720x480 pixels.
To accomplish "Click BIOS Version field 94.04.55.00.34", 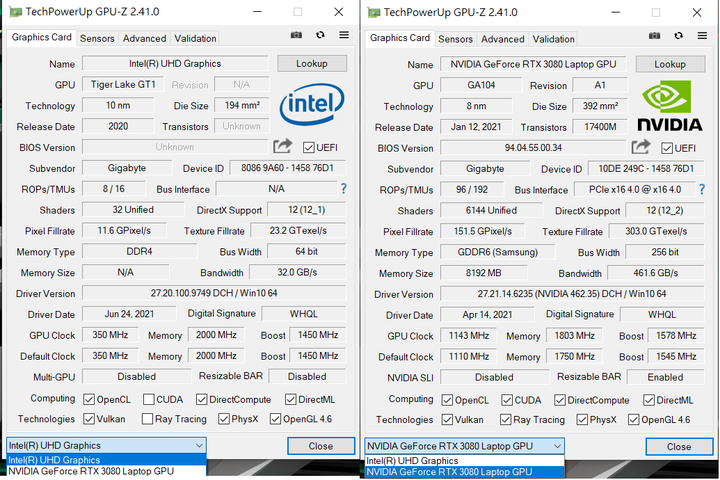I will tap(533, 148).
